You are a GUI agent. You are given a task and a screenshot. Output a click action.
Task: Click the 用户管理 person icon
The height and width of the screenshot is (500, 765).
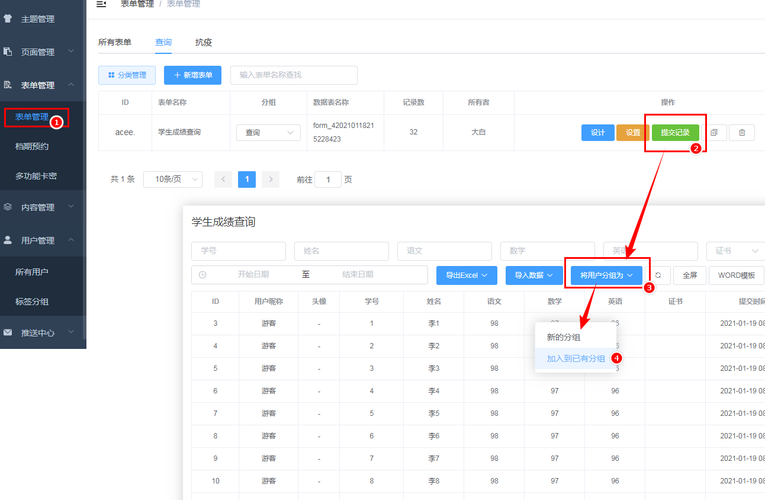8,240
